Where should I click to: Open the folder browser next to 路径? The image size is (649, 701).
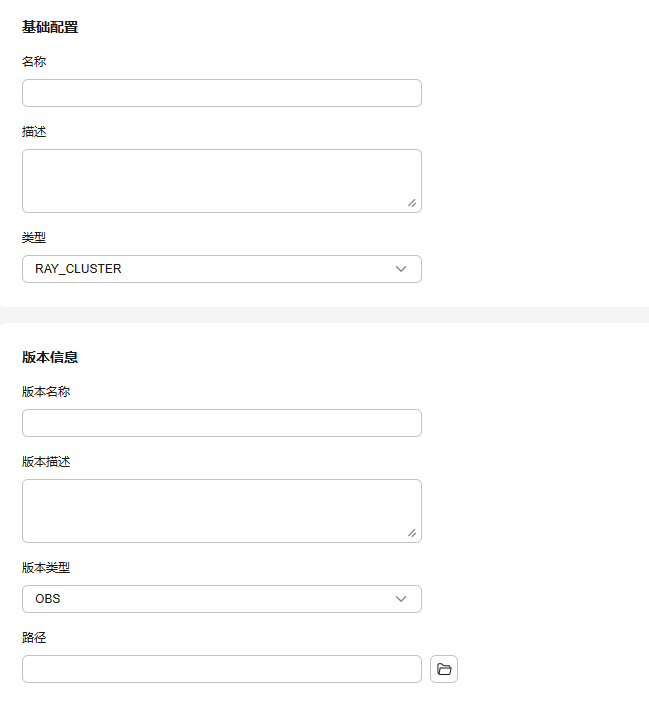coord(443,669)
